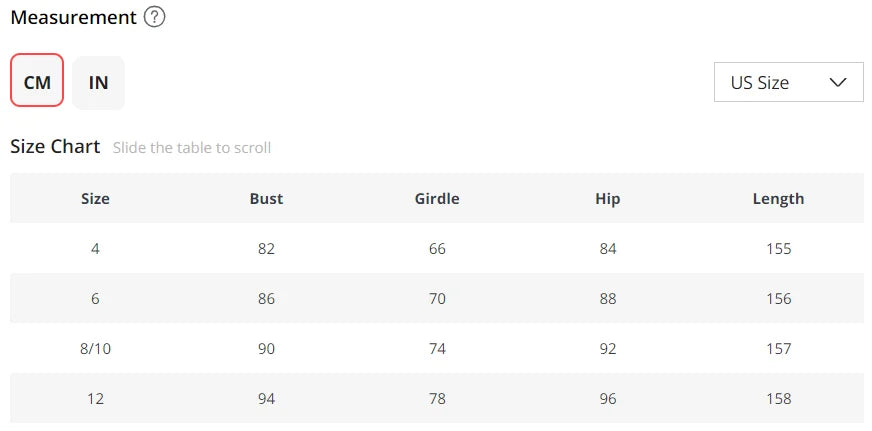Select the size 6 row label
Viewport: 872px width, 431px height.
click(95, 298)
